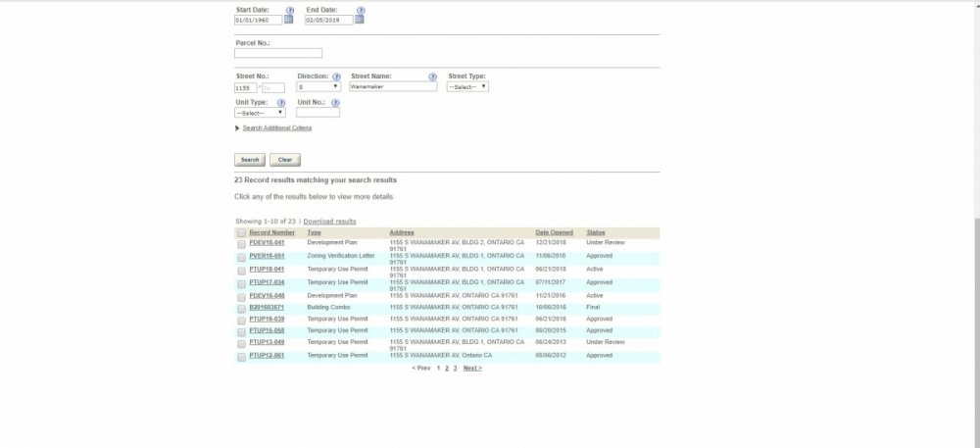Sort results by Address column
Image resolution: width=980 pixels, height=448 pixels.
[x=401, y=232]
